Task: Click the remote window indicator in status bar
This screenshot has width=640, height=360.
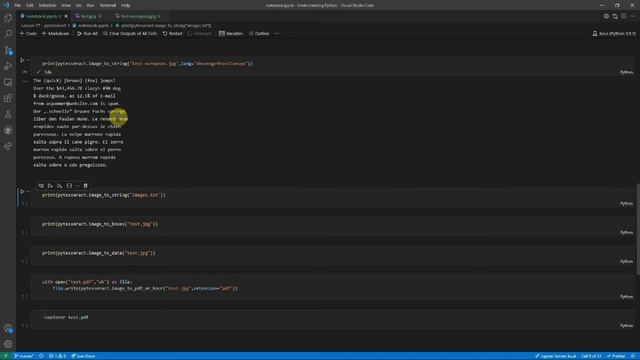Action: coord(5,356)
